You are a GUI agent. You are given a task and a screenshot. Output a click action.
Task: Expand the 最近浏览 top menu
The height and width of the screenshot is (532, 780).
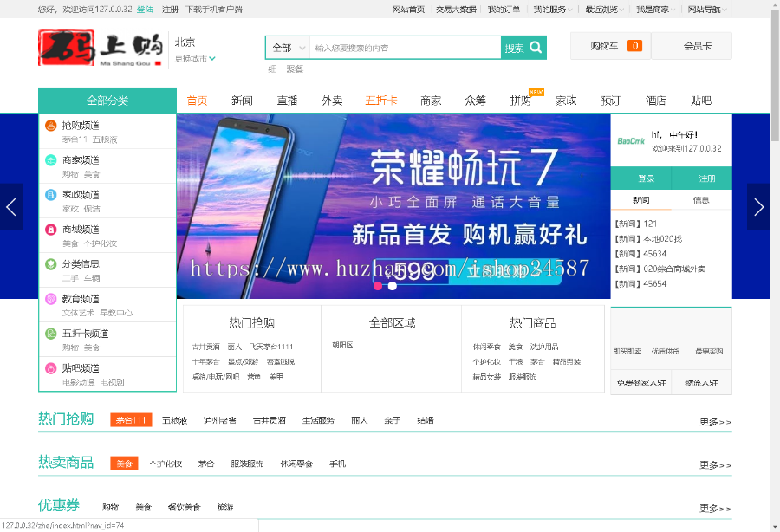point(604,10)
